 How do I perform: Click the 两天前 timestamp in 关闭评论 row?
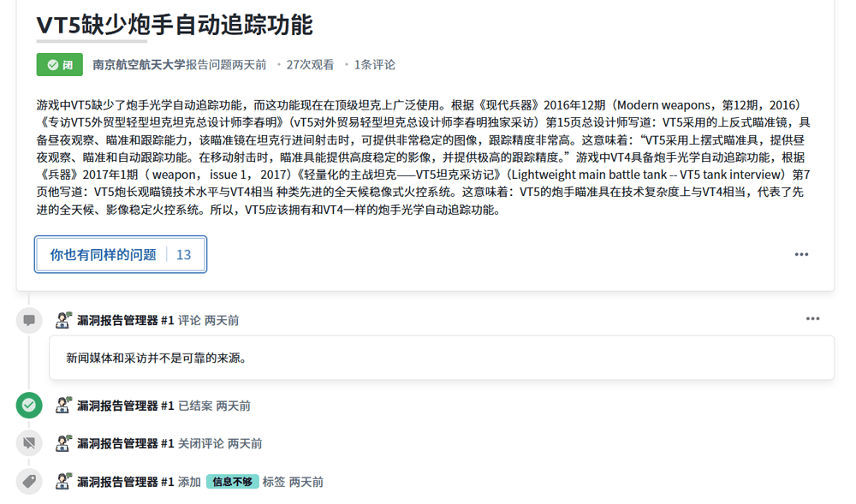point(245,443)
